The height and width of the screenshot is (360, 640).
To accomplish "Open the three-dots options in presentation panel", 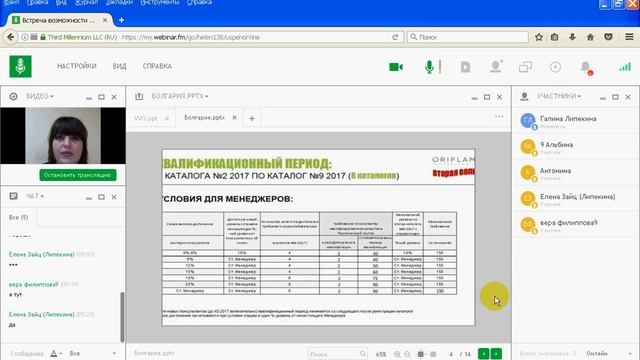I will (499, 117).
